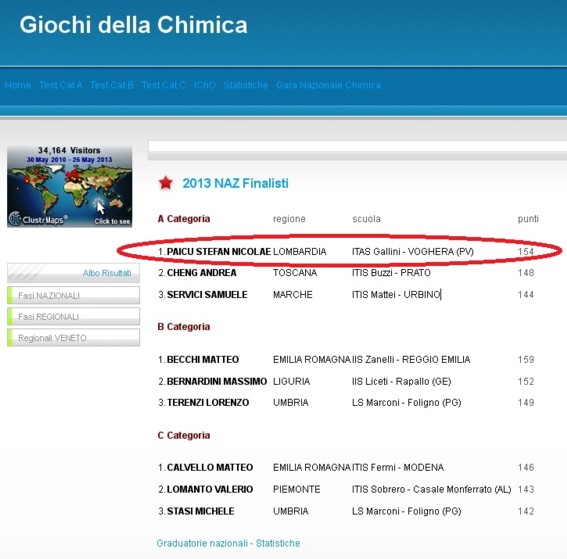
Task: Open the Test Cat C menu item
Action: click(x=163, y=85)
